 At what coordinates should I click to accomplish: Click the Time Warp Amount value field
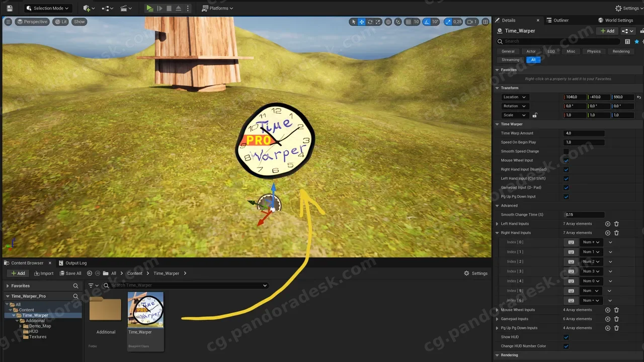584,133
